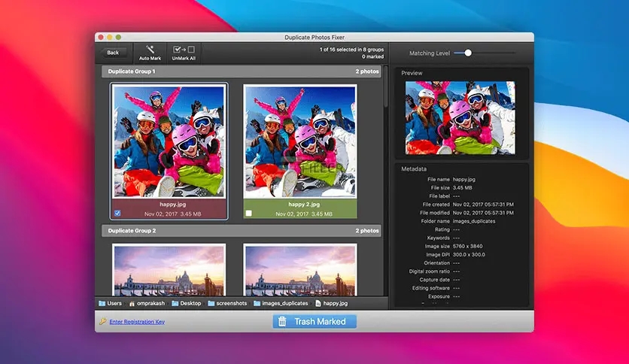Open the Enter Registration Key link
This screenshot has height=364, width=629.
(x=137, y=322)
